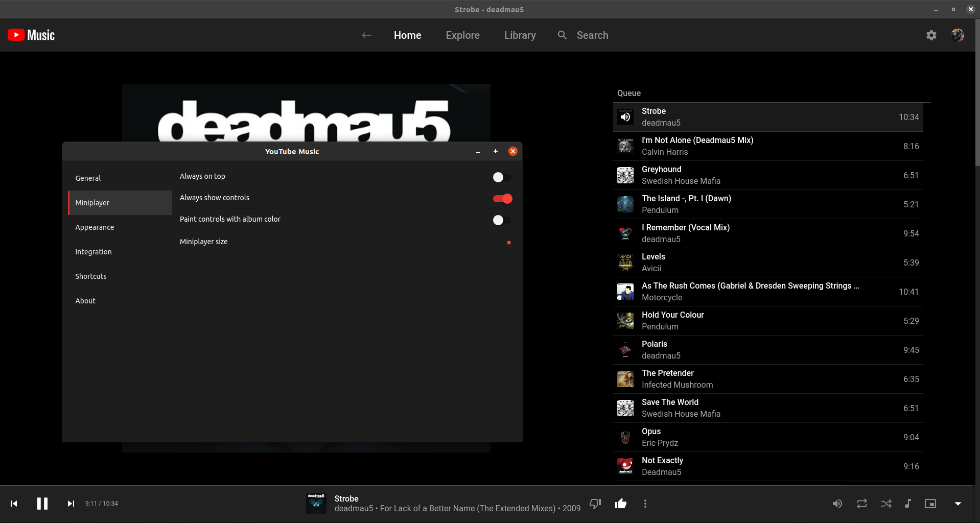This screenshot has width=980, height=523.
Task: Dislike the song Strobe
Action: click(x=595, y=504)
